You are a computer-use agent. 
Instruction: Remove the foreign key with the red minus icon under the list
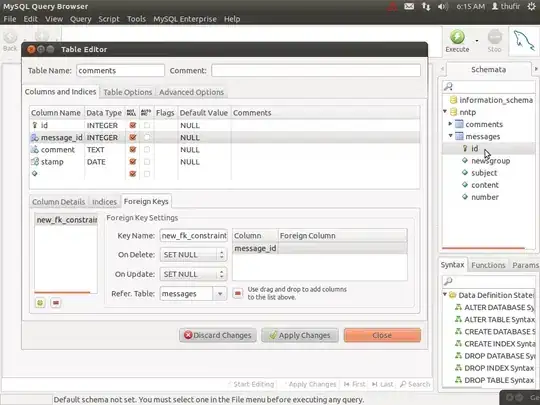point(55,303)
